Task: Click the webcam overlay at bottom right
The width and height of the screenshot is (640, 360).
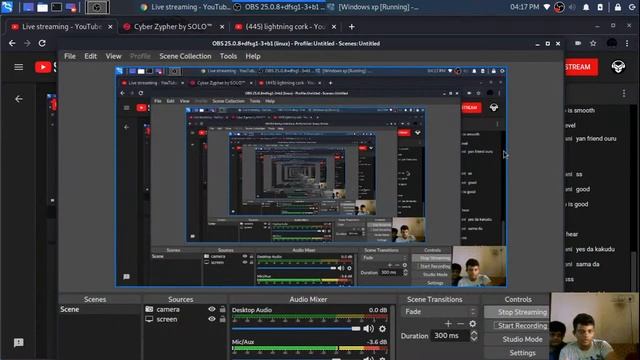Action: click(x=595, y=326)
